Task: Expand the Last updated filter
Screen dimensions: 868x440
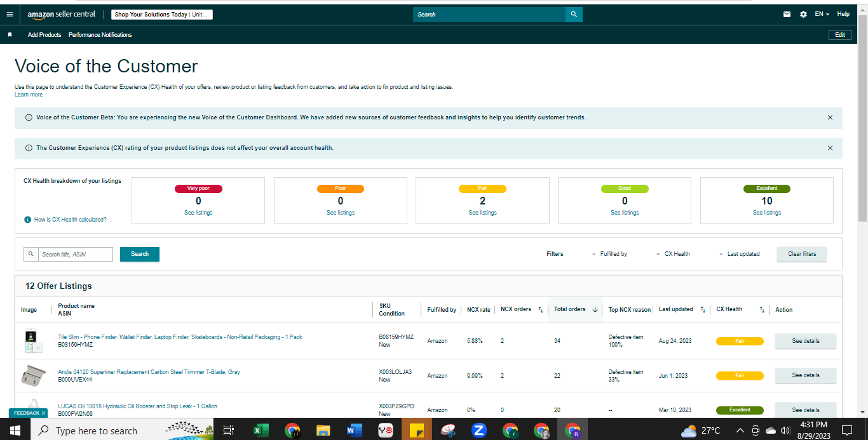Action: click(x=739, y=254)
